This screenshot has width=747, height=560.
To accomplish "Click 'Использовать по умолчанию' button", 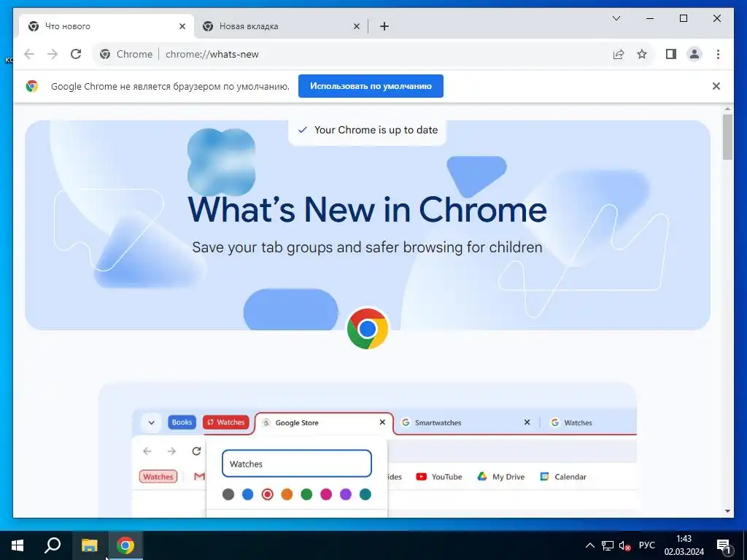I will 371,86.
